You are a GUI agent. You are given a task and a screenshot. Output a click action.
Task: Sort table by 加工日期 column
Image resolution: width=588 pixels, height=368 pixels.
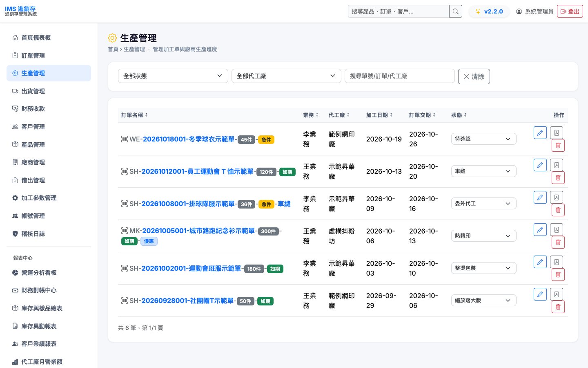coord(379,115)
